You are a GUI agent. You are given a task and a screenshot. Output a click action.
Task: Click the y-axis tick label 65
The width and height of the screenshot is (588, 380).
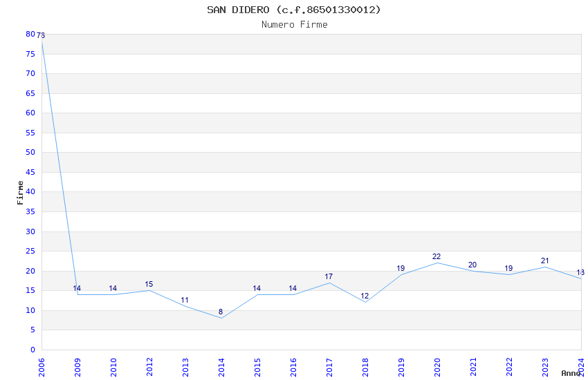(x=30, y=93)
